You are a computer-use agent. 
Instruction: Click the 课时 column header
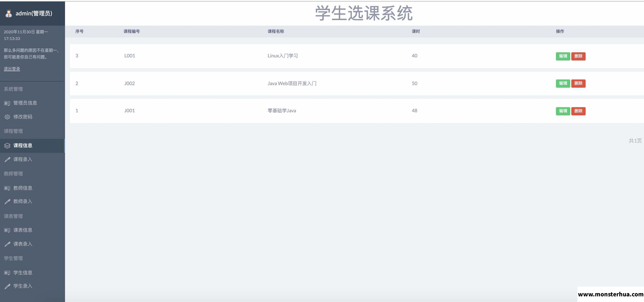pyautogui.click(x=416, y=31)
